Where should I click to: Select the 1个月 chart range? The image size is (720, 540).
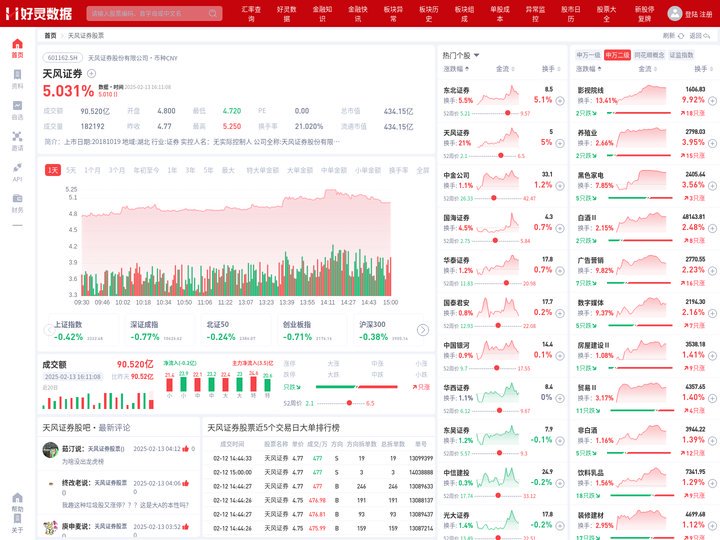(92, 170)
